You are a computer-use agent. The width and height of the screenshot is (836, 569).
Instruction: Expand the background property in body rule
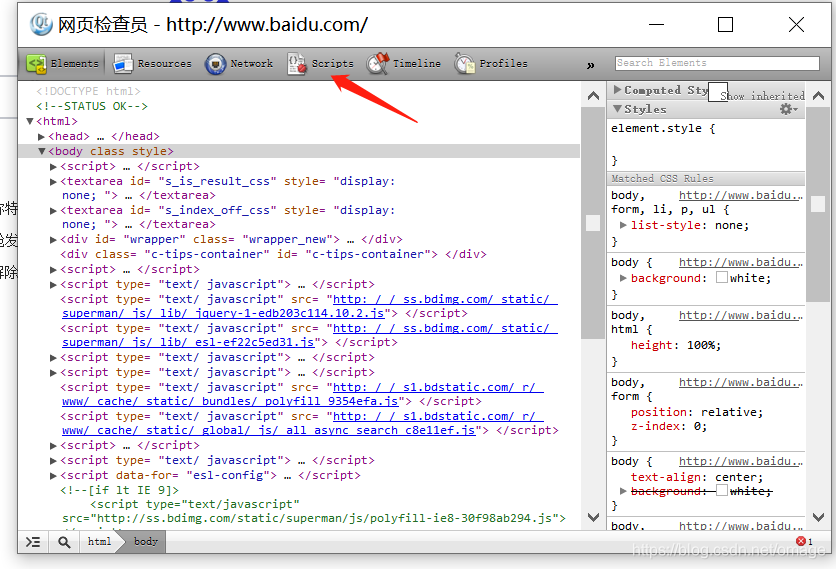click(x=623, y=278)
